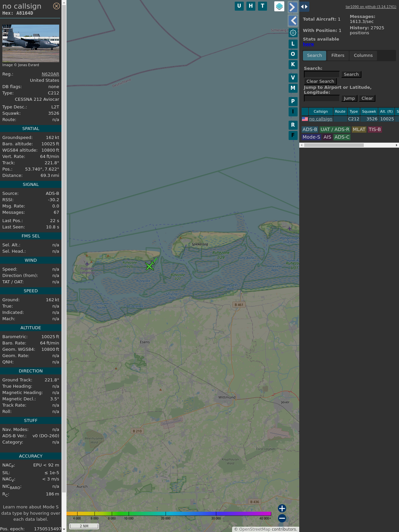
Task: Toggle the L labels map button
Action: 293,44
